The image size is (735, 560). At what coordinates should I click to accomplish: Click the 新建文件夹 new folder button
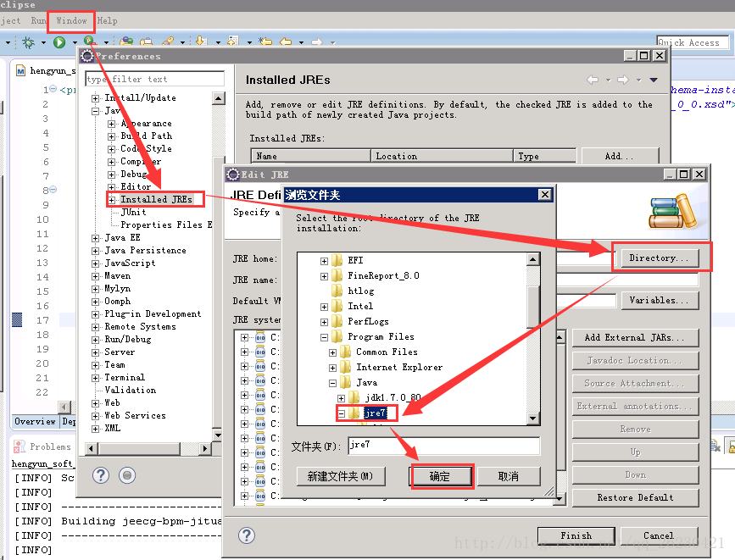[340, 476]
